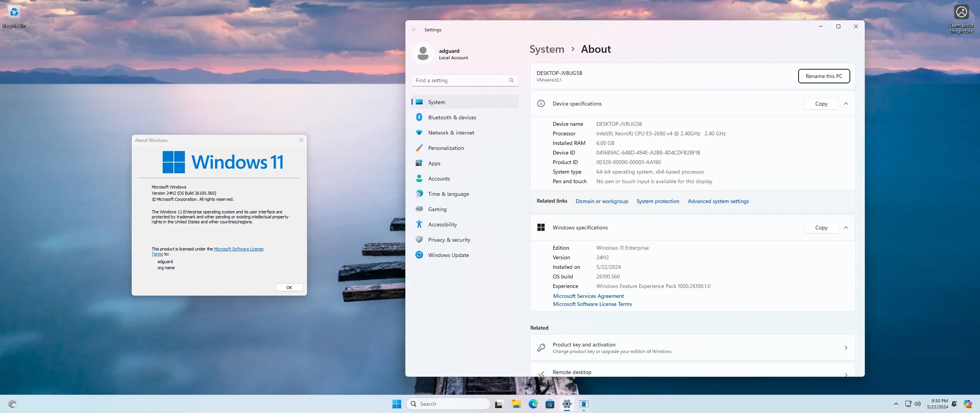This screenshot has height=413, width=980.
Task: Collapse the Device specifications section
Action: [846, 104]
